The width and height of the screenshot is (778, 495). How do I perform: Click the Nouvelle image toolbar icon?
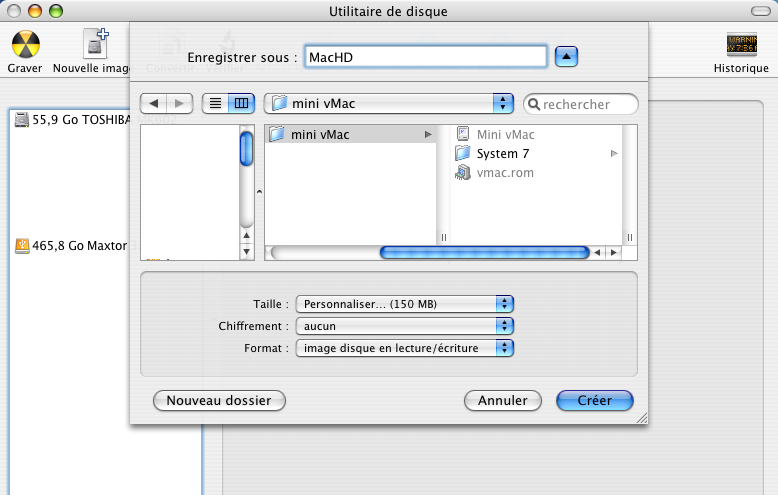click(x=95, y=44)
